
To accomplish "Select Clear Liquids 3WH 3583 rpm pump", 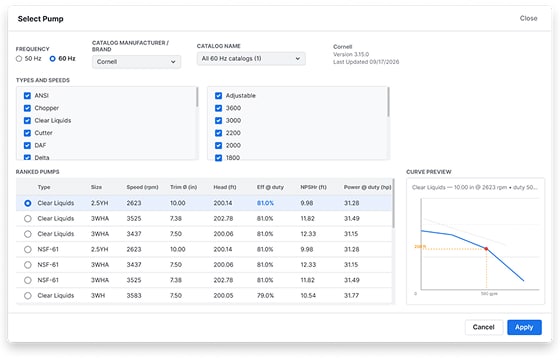I will click(28, 295).
